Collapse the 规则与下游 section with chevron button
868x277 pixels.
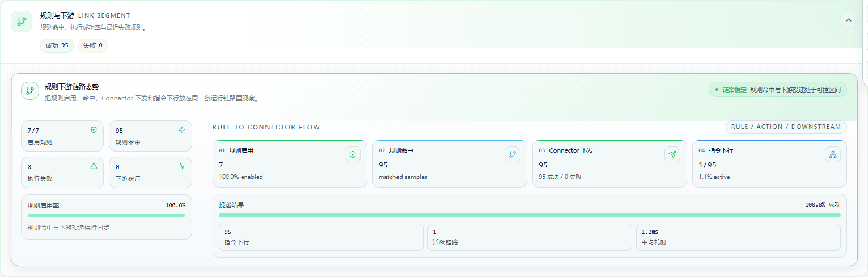(x=848, y=20)
